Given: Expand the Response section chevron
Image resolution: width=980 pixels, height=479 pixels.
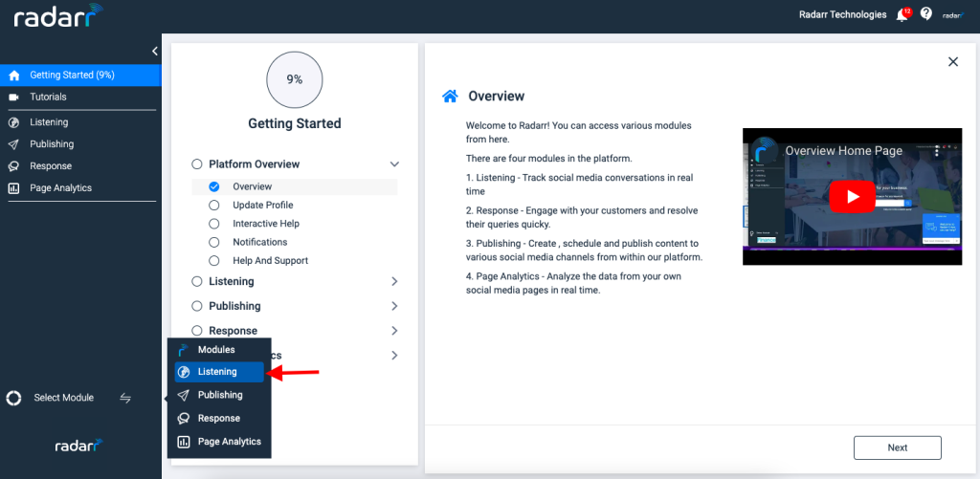Looking at the screenshot, I should (394, 331).
